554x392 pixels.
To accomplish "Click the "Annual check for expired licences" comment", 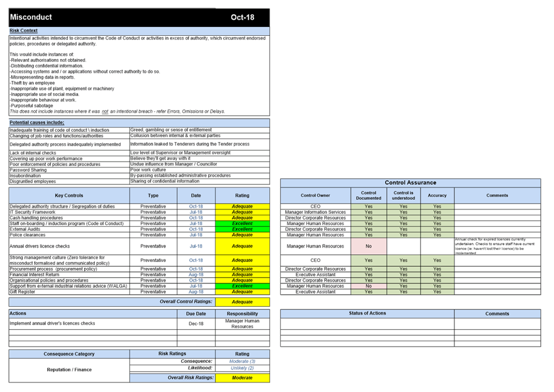I will pos(497,246).
